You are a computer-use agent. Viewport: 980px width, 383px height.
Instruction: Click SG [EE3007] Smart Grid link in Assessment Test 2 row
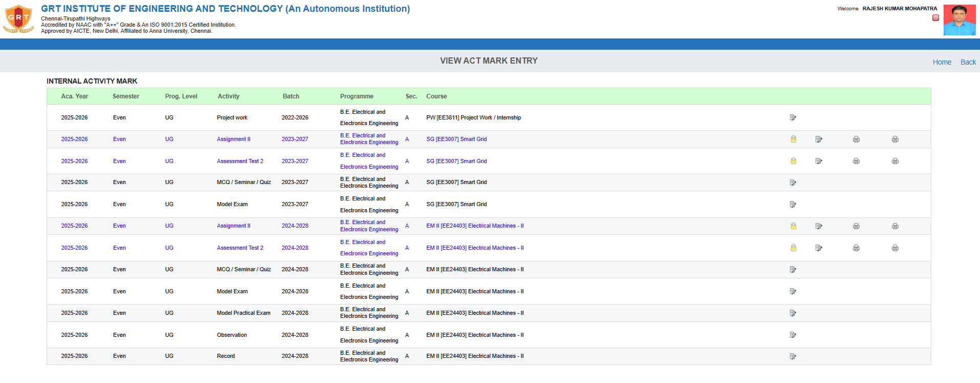(456, 161)
